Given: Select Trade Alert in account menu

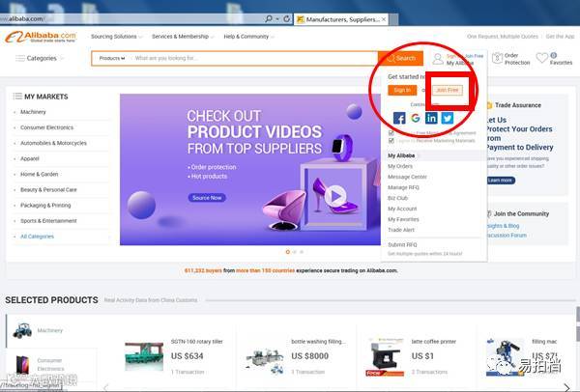Looking at the screenshot, I should (401, 230).
